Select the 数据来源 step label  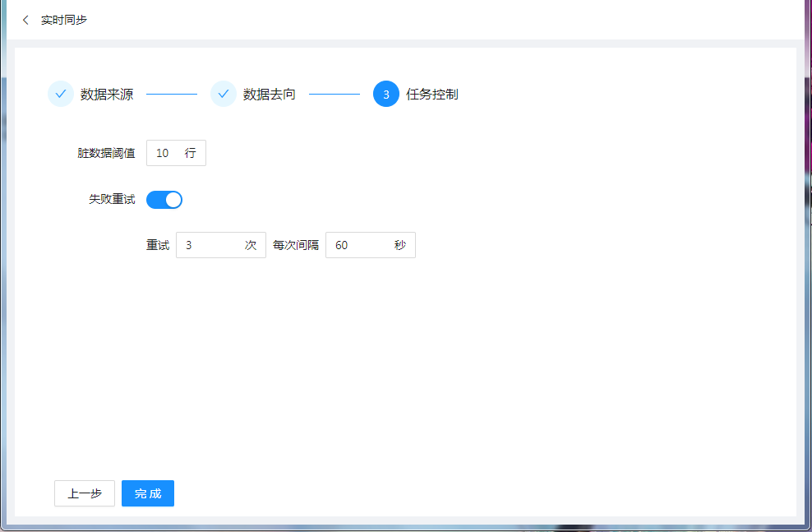[x=107, y=94]
